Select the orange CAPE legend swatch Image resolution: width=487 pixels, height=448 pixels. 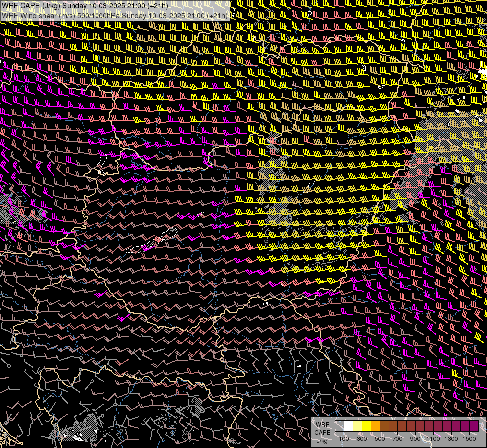point(375,426)
